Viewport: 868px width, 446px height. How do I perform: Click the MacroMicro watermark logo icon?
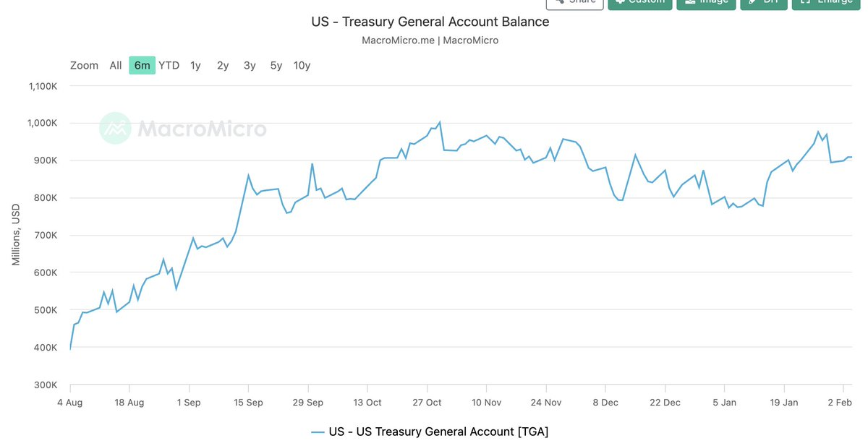tap(114, 128)
